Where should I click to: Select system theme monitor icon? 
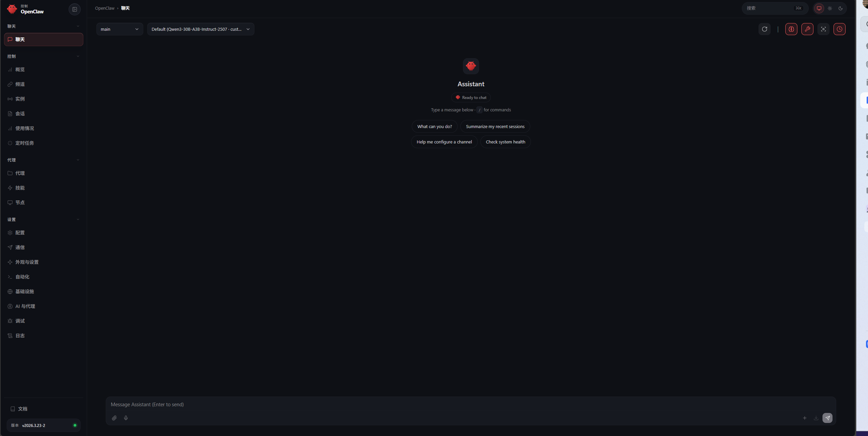(x=819, y=8)
